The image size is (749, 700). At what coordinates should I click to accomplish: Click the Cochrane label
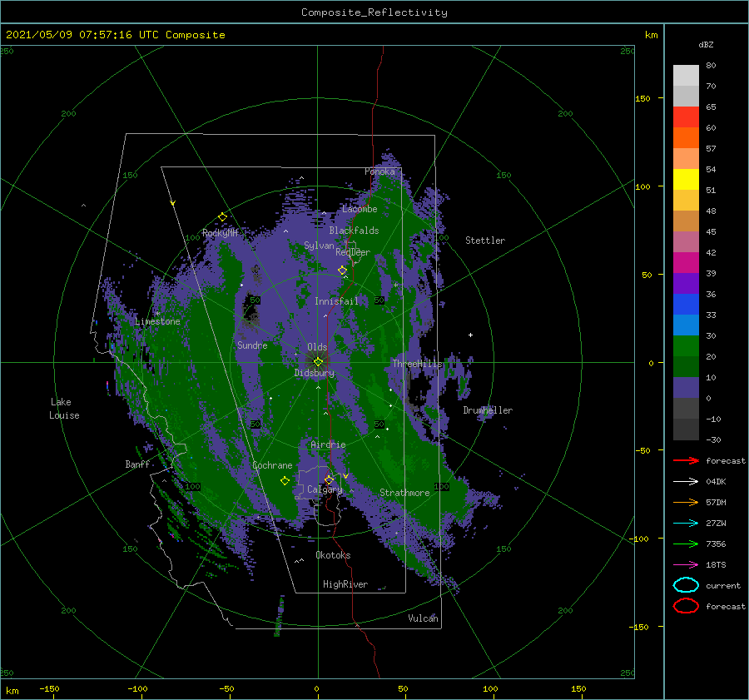pyautogui.click(x=272, y=465)
